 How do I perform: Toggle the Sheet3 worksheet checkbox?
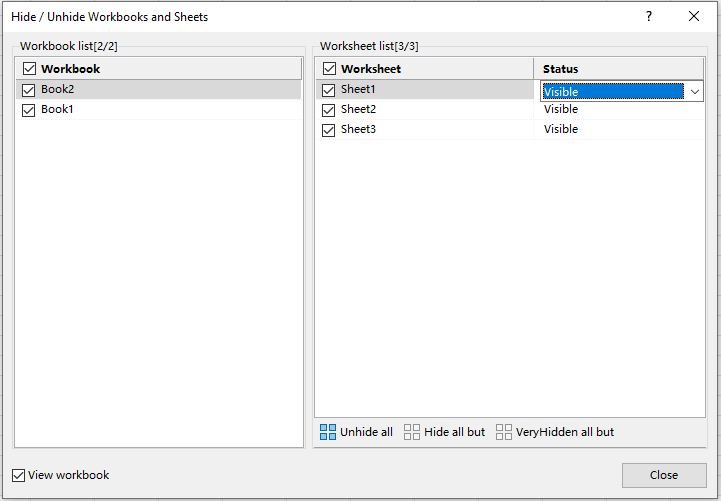coord(329,130)
